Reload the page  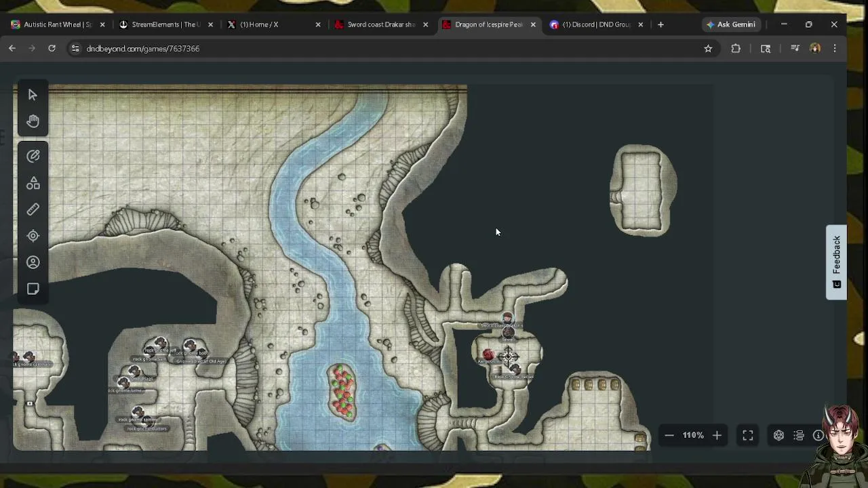pos(52,48)
